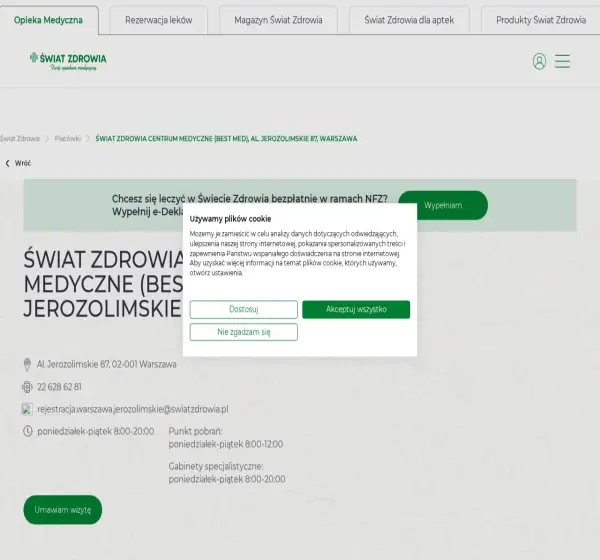
Task: Click the Świat Zdrowia Centrum Medyczne page heading
Action: (103, 284)
